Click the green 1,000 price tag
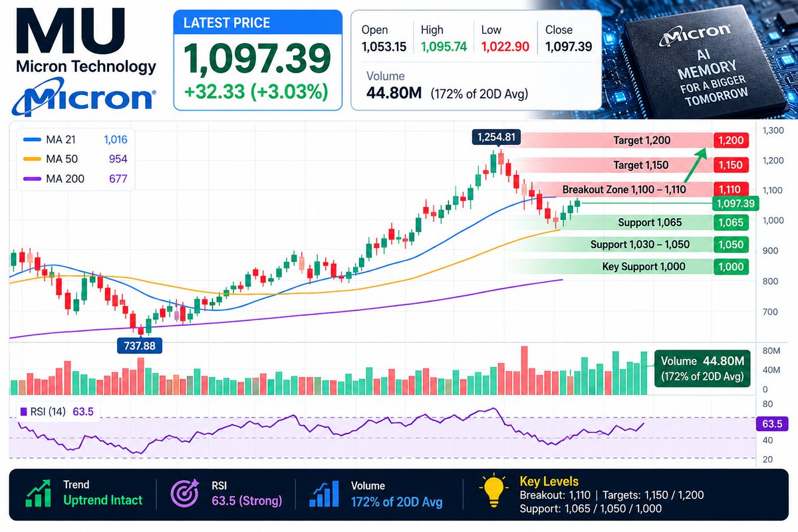The width and height of the screenshot is (798, 532). point(731,267)
